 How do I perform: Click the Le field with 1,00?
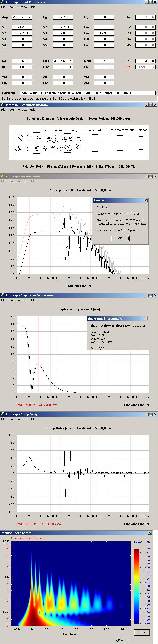click(104, 67)
